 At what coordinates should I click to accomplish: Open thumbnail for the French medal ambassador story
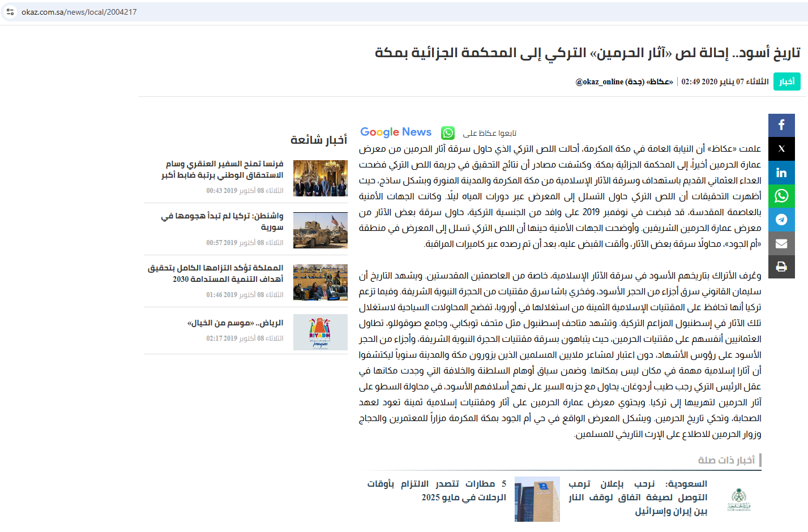[320, 178]
